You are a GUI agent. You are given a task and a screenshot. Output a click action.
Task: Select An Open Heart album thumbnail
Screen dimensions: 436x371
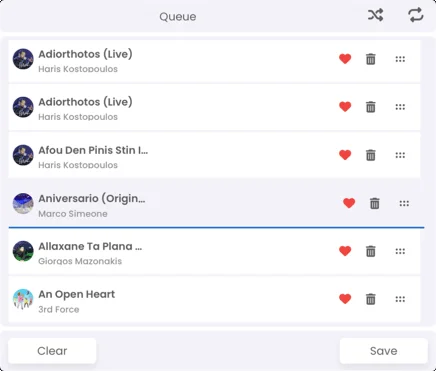23,299
